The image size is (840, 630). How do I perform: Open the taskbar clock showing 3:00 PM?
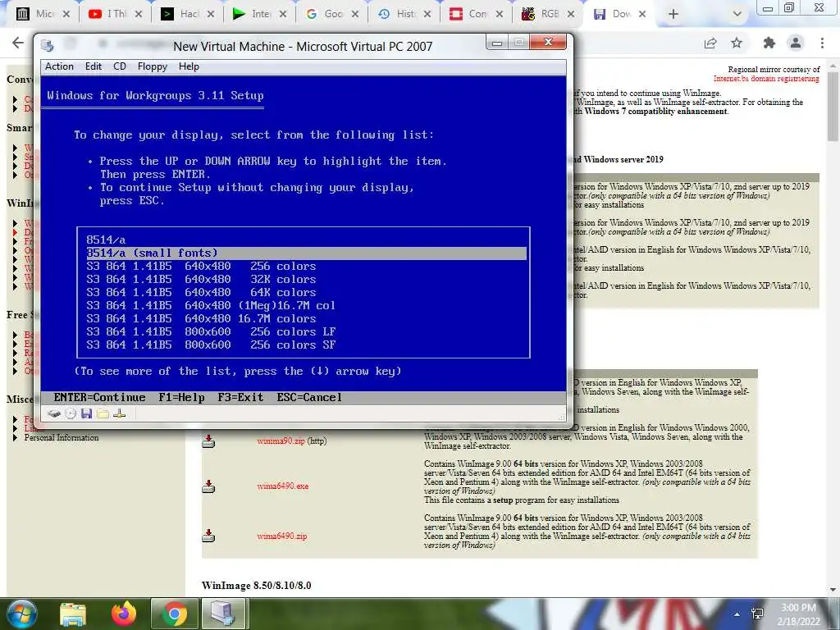click(798, 614)
